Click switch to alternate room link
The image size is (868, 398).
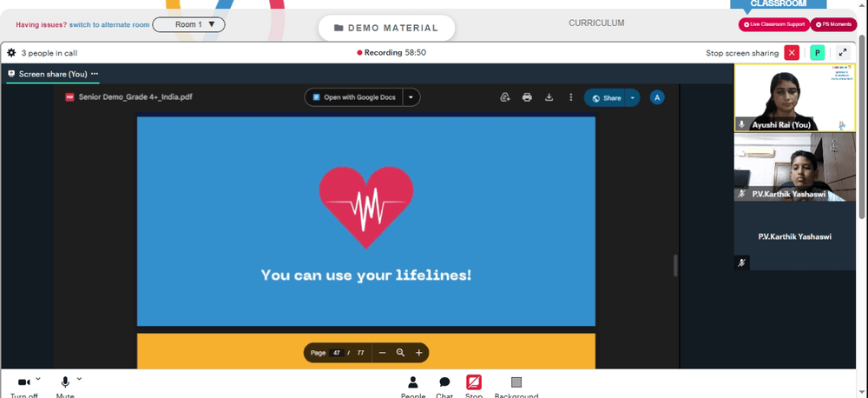109,25
